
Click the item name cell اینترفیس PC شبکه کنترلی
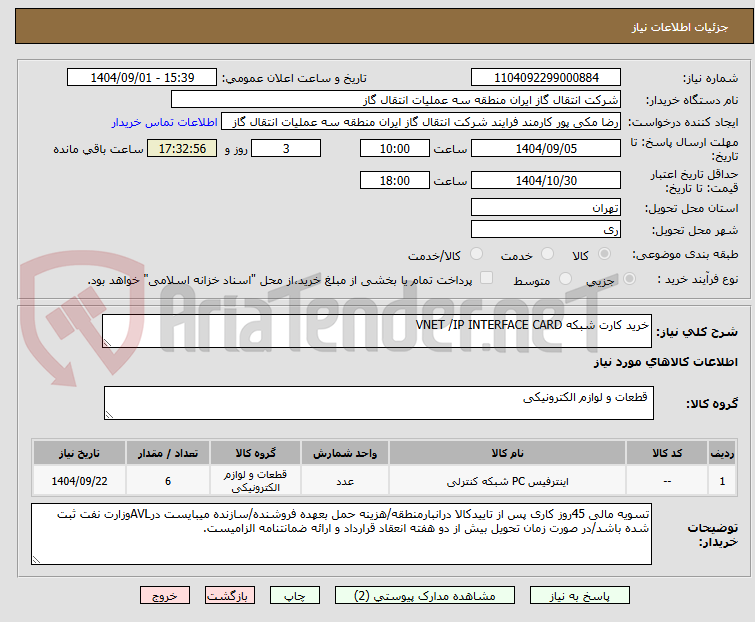click(508, 480)
